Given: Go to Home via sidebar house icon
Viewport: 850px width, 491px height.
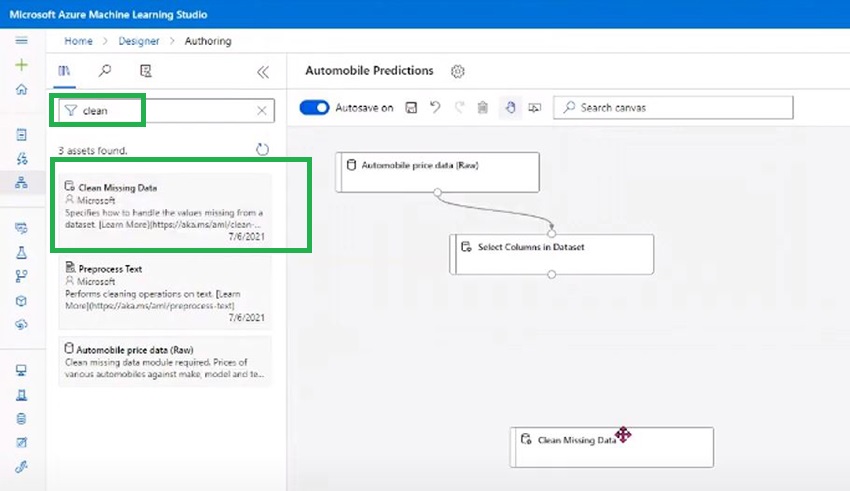Looking at the screenshot, I should [x=21, y=89].
